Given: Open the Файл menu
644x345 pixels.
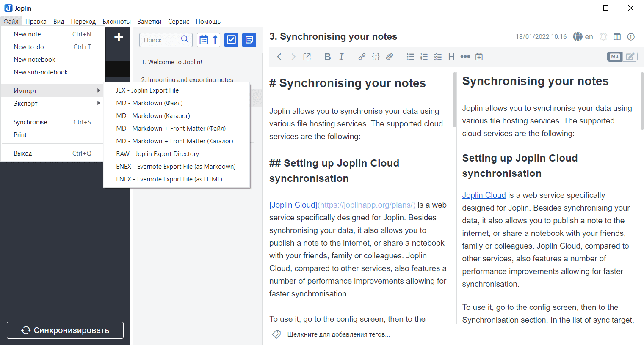Looking at the screenshot, I should pyautogui.click(x=11, y=22).
